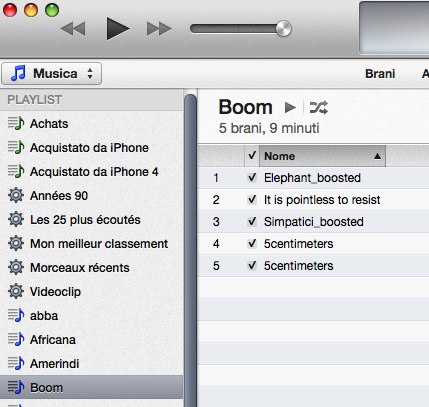
Task: Select the Videoclip smart playlist gear icon
Action: (16, 291)
